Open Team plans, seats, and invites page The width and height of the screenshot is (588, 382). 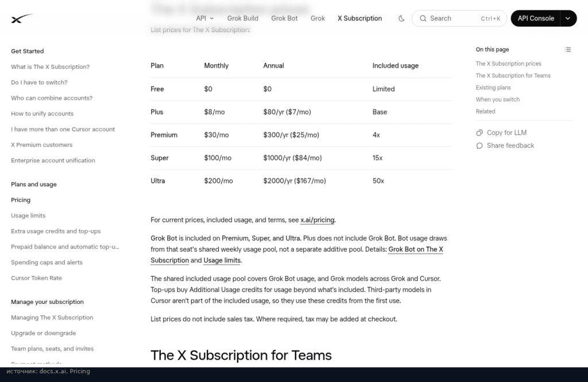coord(52,349)
